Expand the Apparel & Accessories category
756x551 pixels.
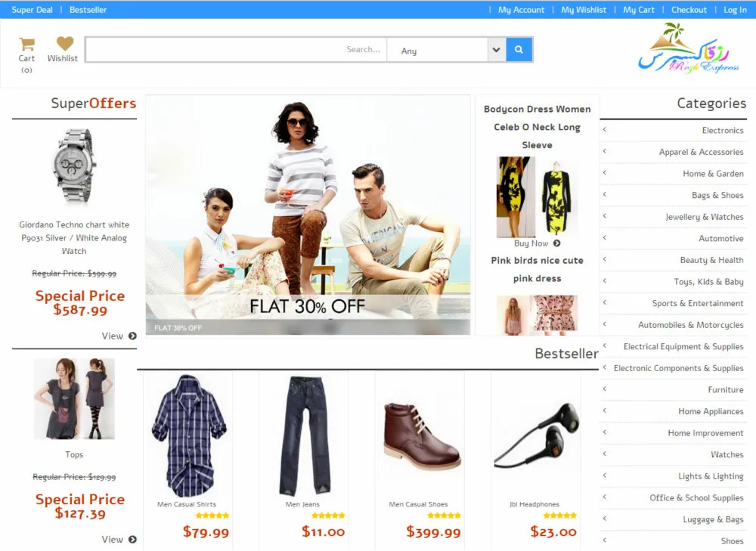coord(604,151)
